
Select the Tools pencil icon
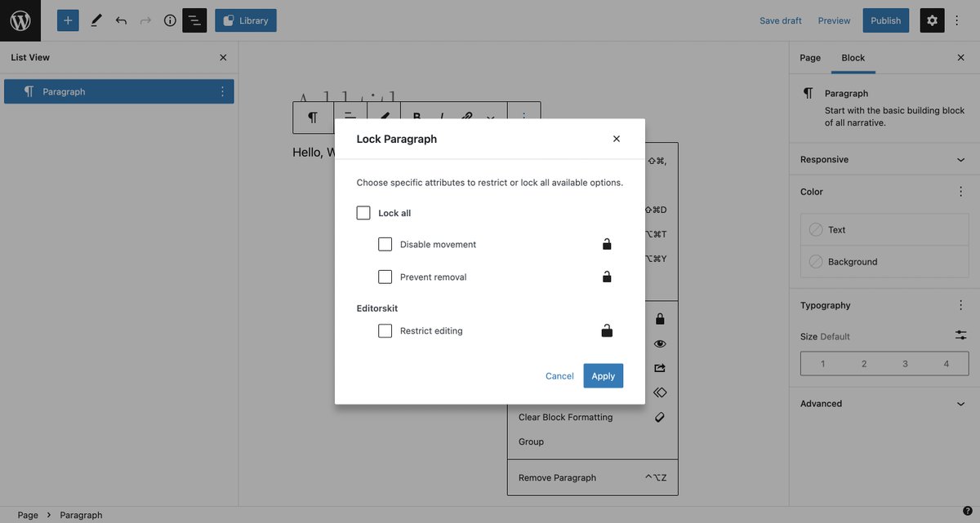(x=96, y=20)
